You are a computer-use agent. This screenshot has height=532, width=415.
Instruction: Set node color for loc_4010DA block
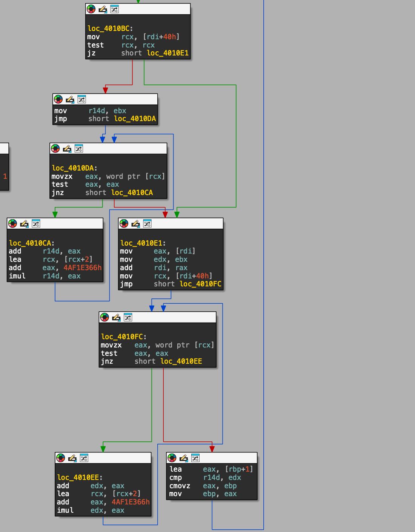(55, 149)
